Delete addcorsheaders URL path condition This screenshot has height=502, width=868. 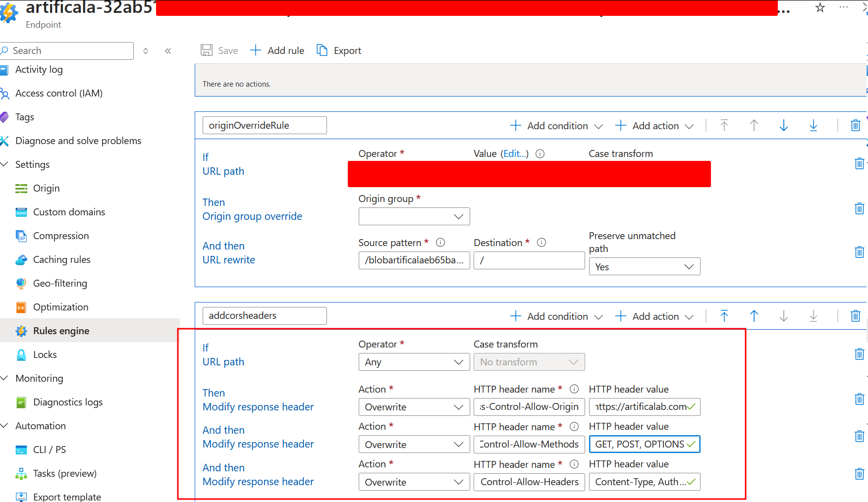pos(860,354)
